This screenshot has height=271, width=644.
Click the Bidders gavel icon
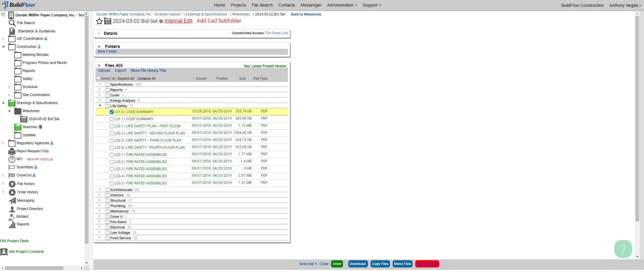click(x=12, y=217)
